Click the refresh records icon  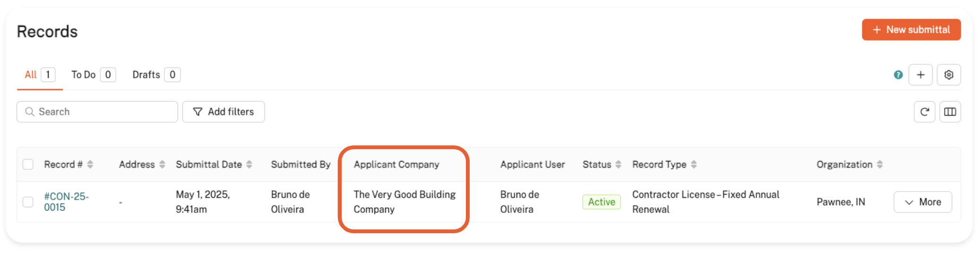[924, 112]
